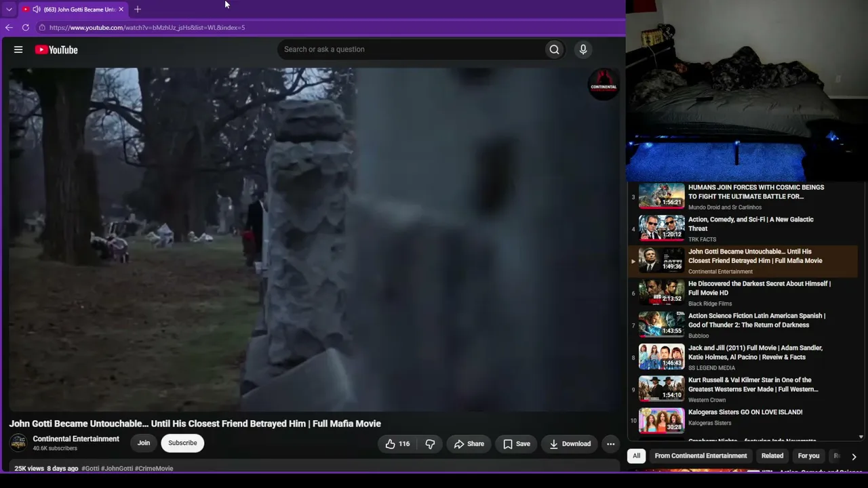
Task: Close the John Gotti browser tab
Action: (x=121, y=9)
